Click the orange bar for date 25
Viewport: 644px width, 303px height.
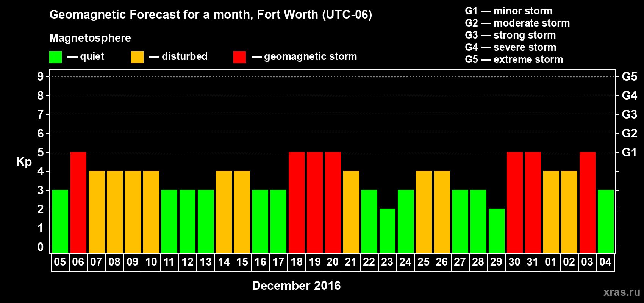coord(424,212)
